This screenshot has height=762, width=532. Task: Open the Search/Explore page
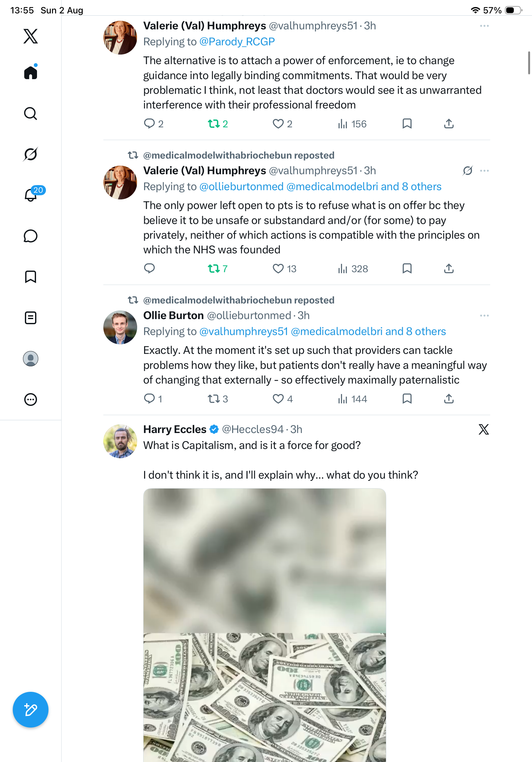pyautogui.click(x=31, y=114)
